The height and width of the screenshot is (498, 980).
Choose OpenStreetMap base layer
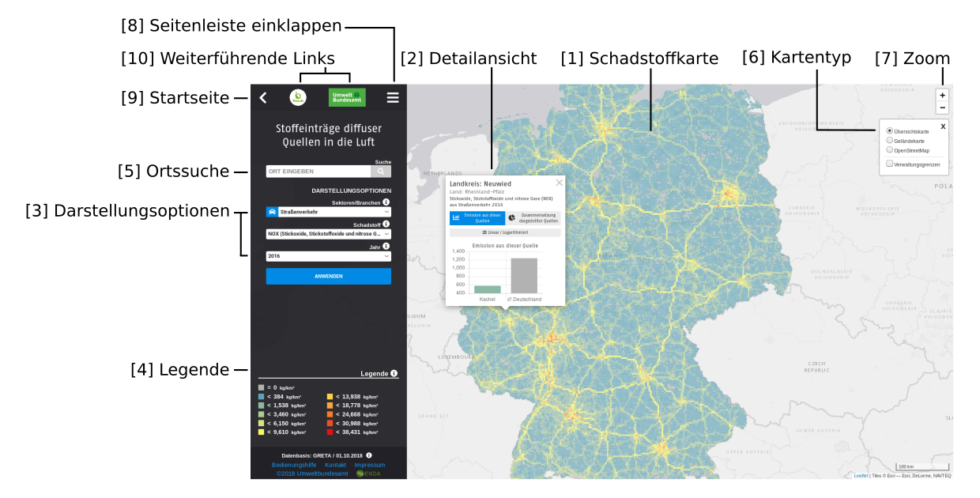[x=890, y=149]
